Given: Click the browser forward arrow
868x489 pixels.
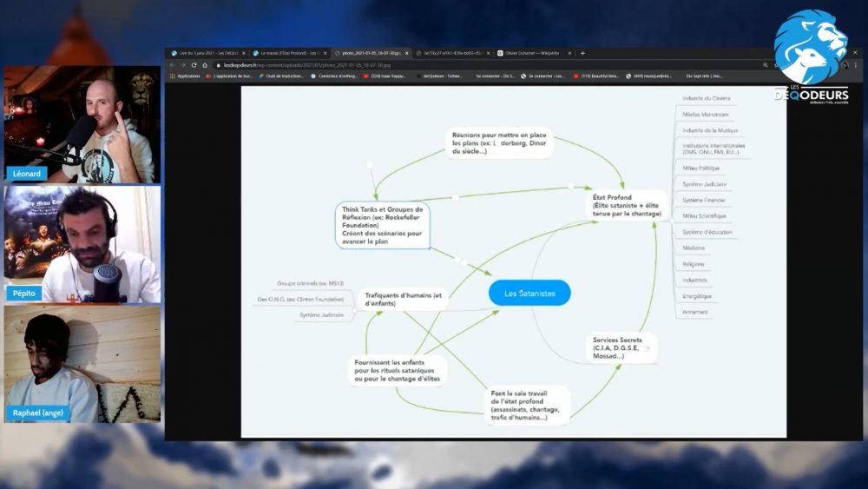Looking at the screenshot, I should tap(182, 65).
